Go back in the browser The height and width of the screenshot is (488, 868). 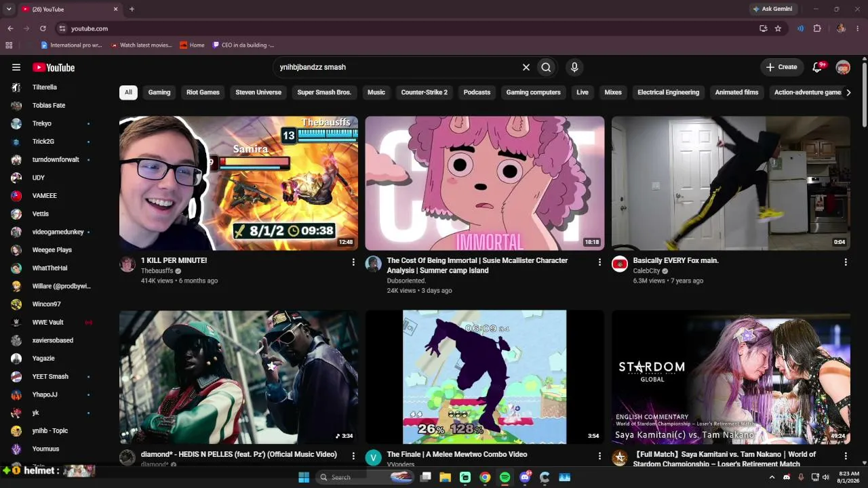[10, 28]
